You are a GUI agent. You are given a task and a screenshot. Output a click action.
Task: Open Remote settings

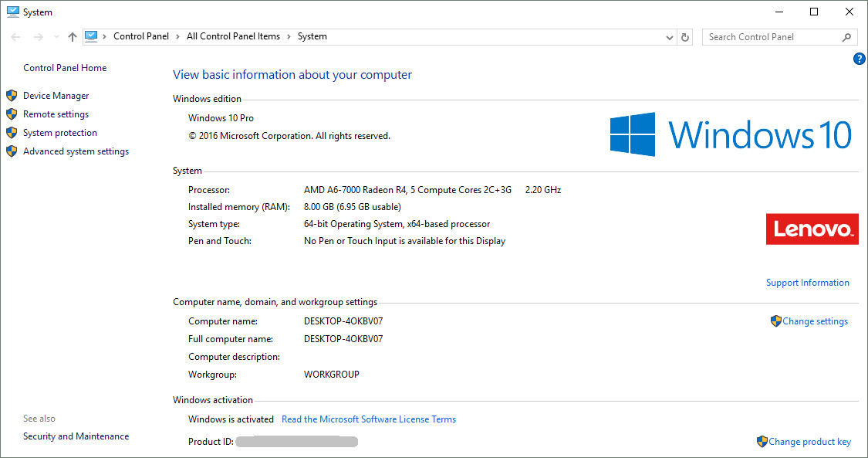56,114
